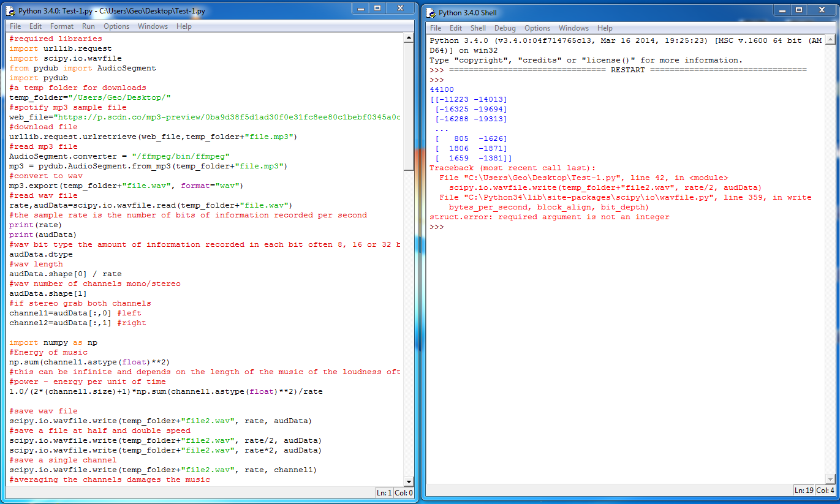840x504 pixels.
Task: Open the Debug menu in the shell
Action: tap(504, 28)
